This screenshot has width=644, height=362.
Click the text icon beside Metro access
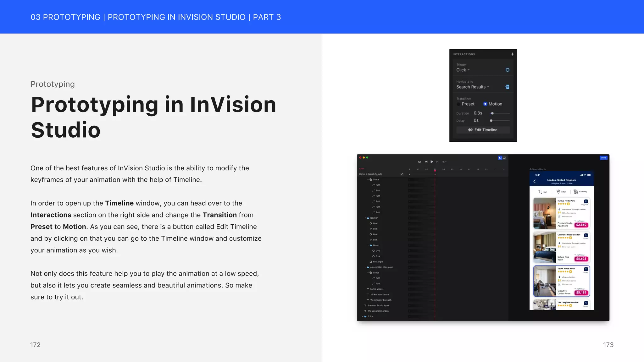[368, 289]
